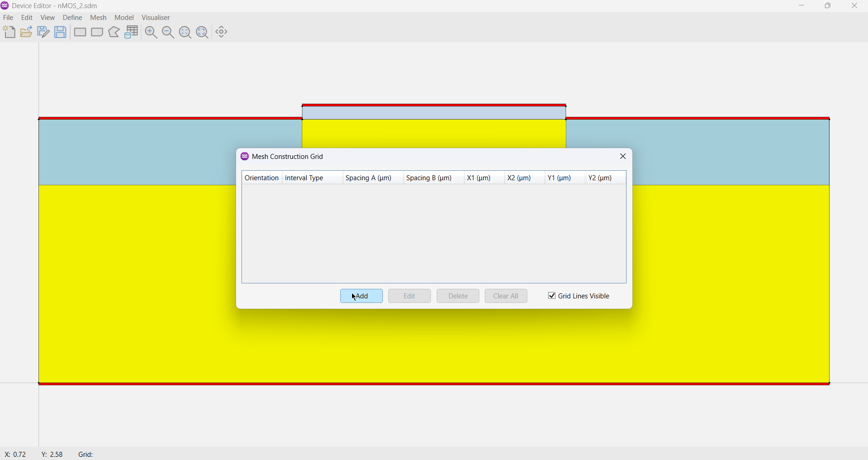Zoom out of the device canvas

169,32
